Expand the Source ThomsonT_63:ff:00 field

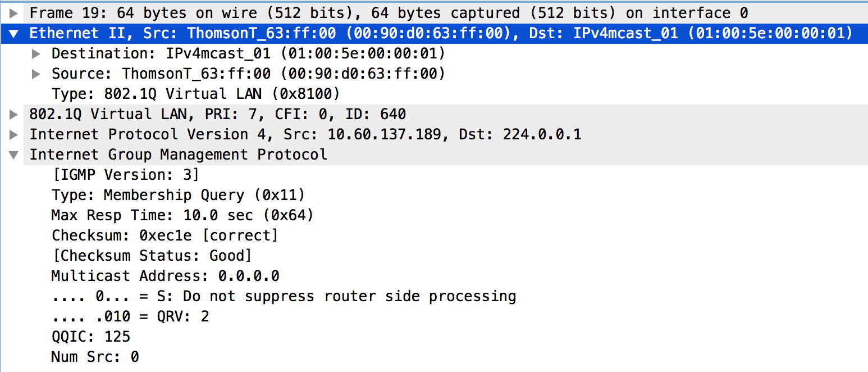pos(36,74)
